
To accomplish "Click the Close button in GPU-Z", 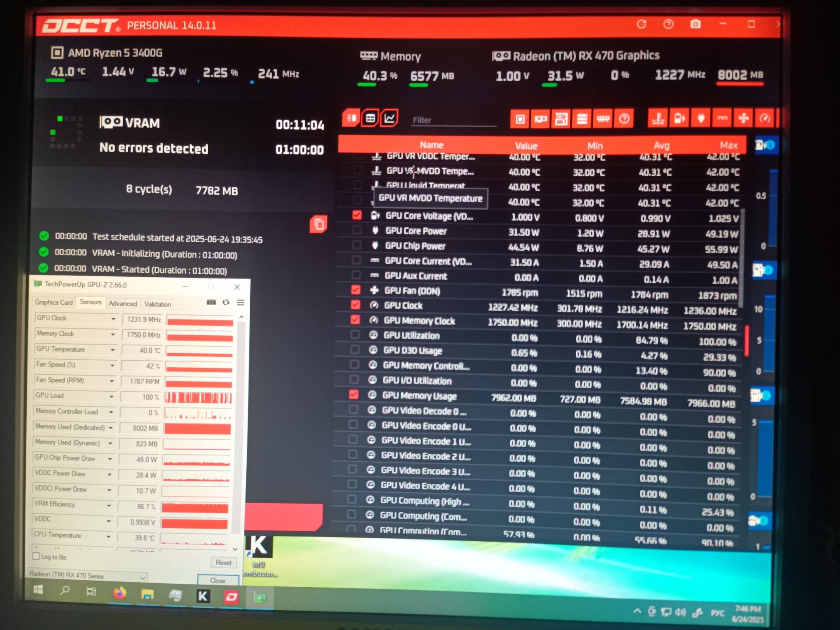I will pyautogui.click(x=217, y=581).
